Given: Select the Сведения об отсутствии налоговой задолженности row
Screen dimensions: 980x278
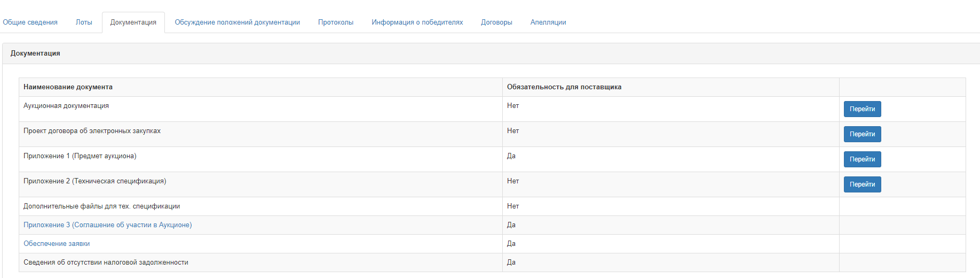Looking at the screenshot, I should pos(492,262).
